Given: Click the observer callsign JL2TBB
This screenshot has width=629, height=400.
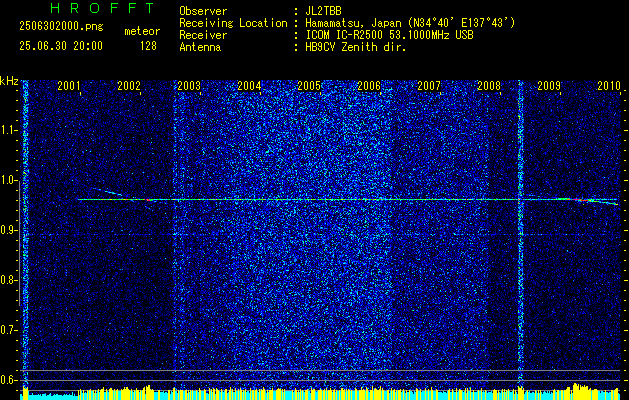Looking at the screenshot, I should (323, 11).
